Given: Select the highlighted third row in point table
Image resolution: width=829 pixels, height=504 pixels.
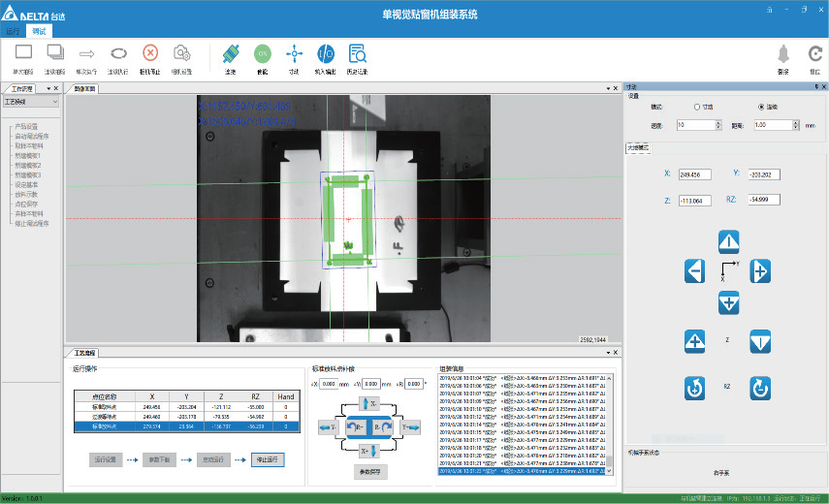Looking at the screenshot, I should tap(186, 426).
